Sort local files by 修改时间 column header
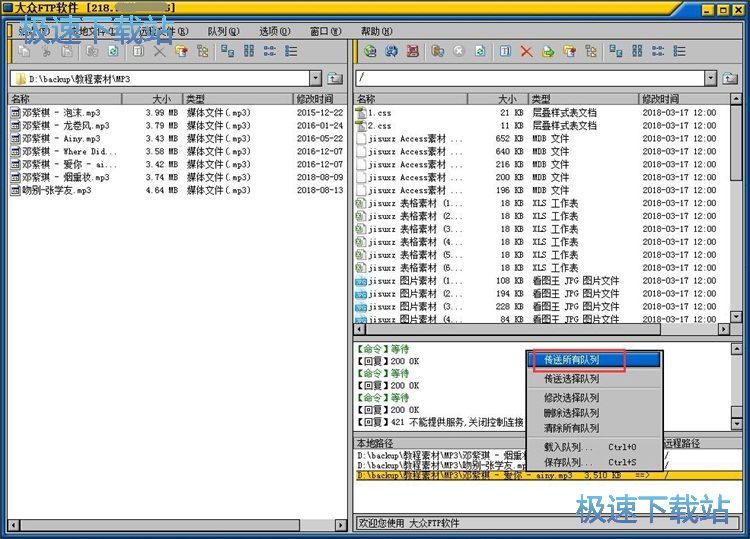 [319, 99]
